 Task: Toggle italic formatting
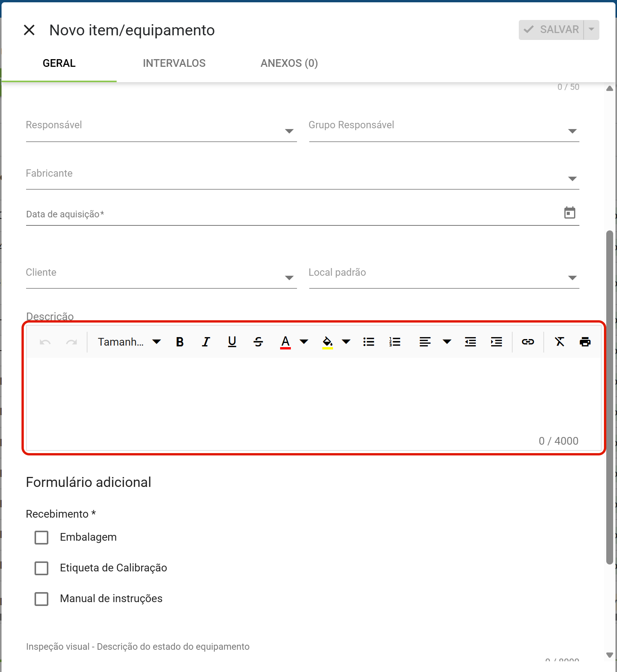click(206, 342)
